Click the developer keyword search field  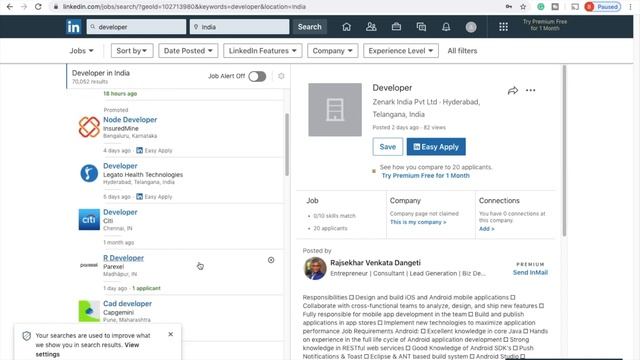(x=136, y=27)
